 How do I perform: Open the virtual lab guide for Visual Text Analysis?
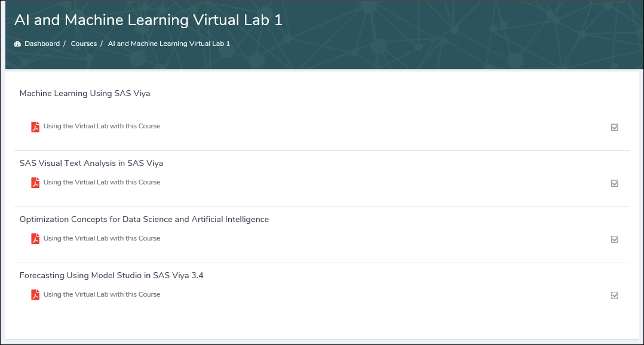pos(102,182)
